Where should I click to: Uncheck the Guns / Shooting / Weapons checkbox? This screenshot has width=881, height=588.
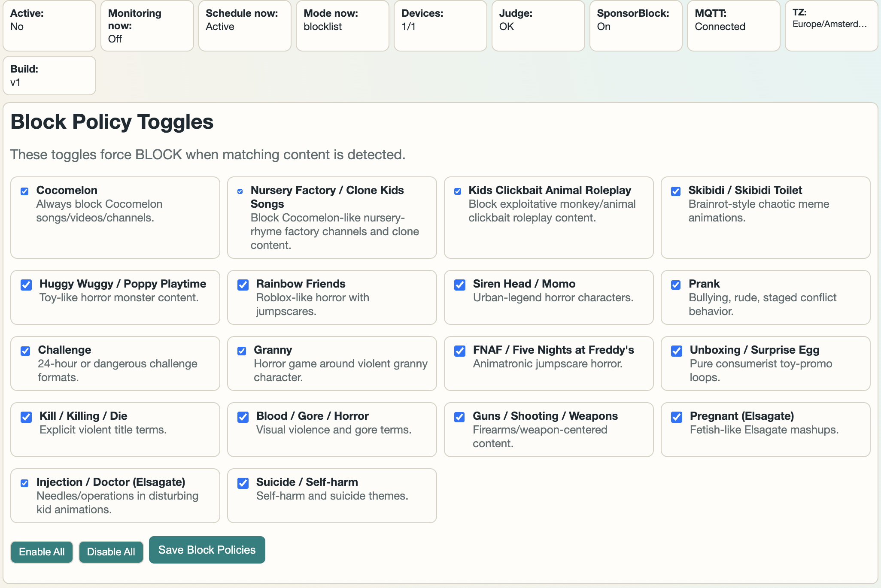(x=459, y=417)
